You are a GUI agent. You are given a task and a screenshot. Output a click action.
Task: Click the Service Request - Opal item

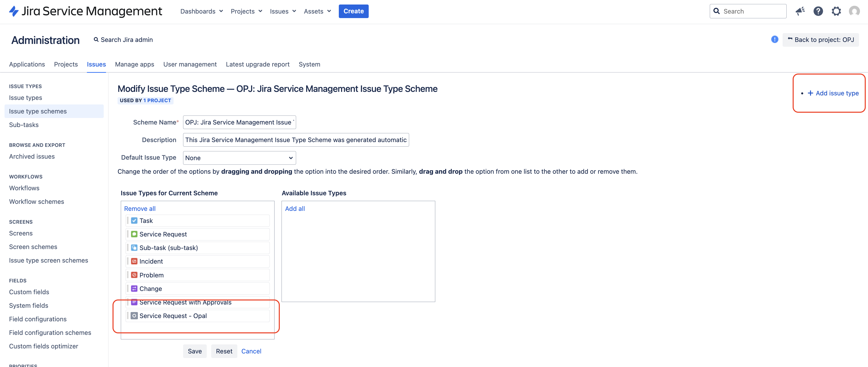click(x=197, y=316)
